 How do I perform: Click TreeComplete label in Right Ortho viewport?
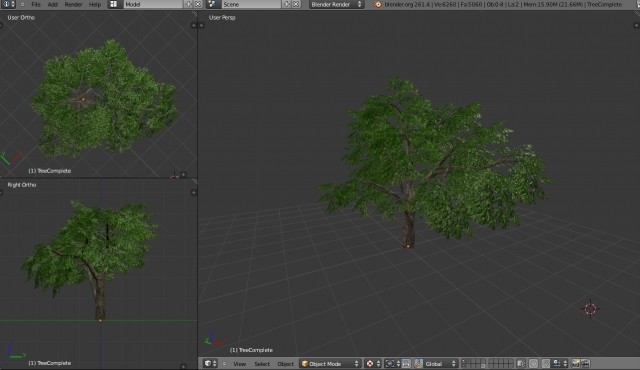tap(50, 363)
